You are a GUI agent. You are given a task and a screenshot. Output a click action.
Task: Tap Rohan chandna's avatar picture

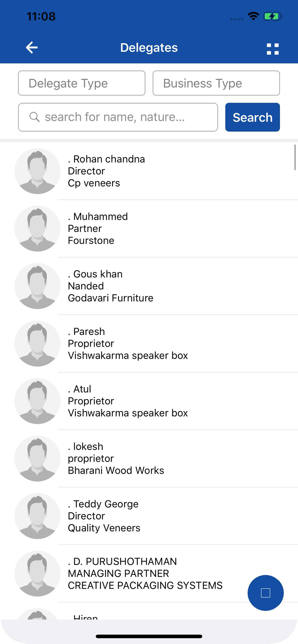(37, 171)
